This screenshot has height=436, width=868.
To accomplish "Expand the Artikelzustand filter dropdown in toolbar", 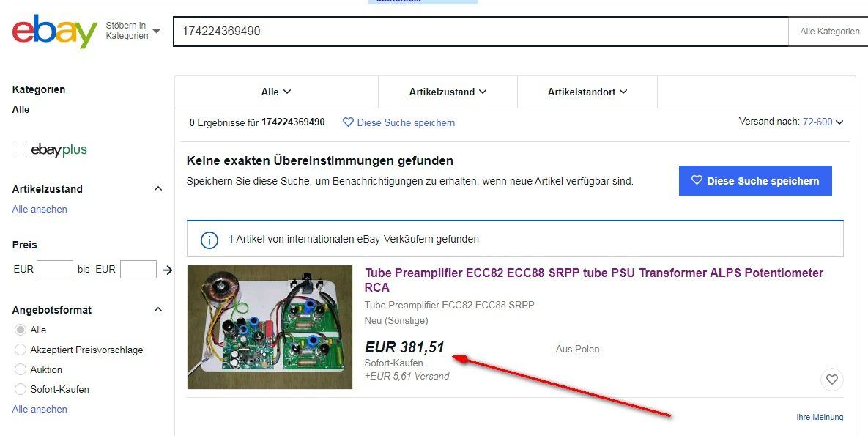I will 448,92.
